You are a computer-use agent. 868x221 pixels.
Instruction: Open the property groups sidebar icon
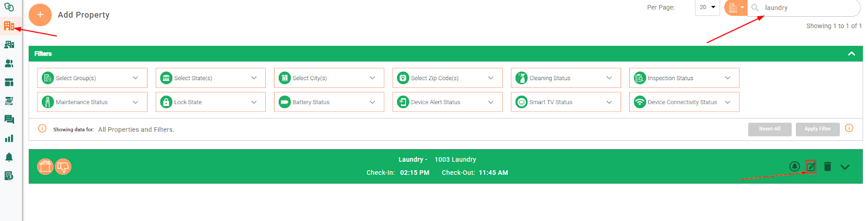(9, 44)
